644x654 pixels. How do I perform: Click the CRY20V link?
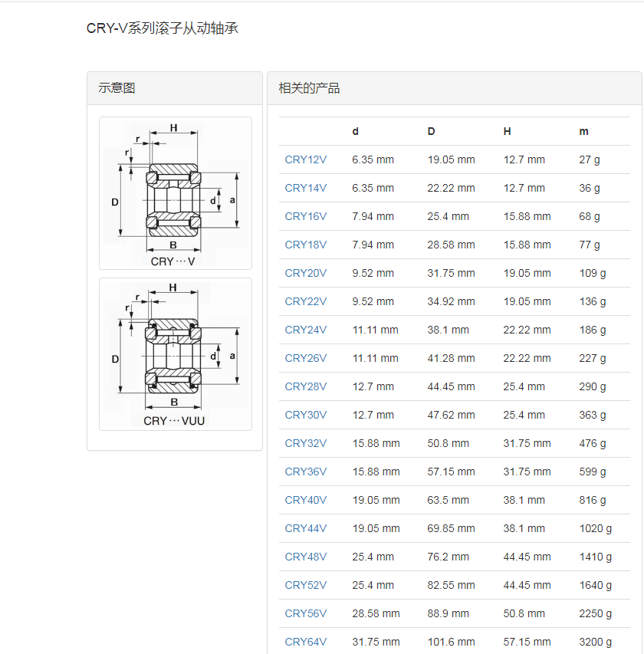point(305,273)
